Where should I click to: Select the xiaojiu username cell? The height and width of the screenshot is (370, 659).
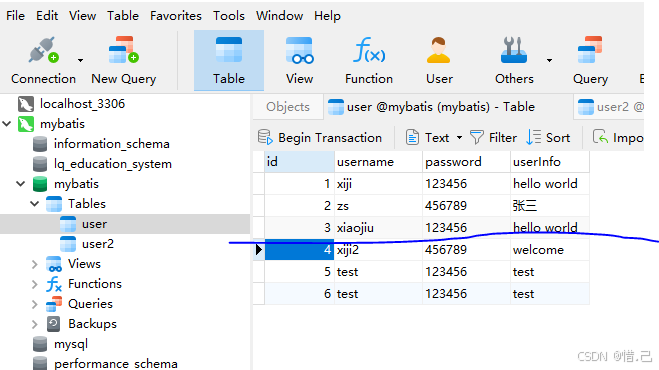(x=378, y=227)
